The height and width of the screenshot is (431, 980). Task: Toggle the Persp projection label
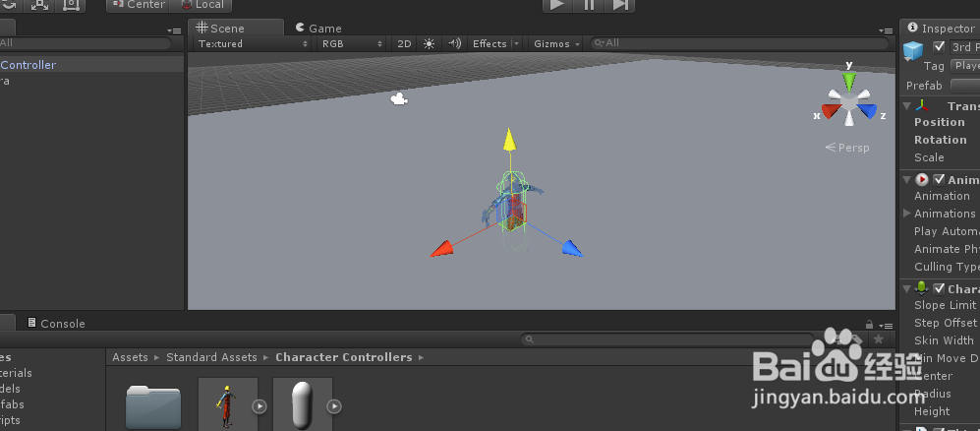[x=847, y=148]
